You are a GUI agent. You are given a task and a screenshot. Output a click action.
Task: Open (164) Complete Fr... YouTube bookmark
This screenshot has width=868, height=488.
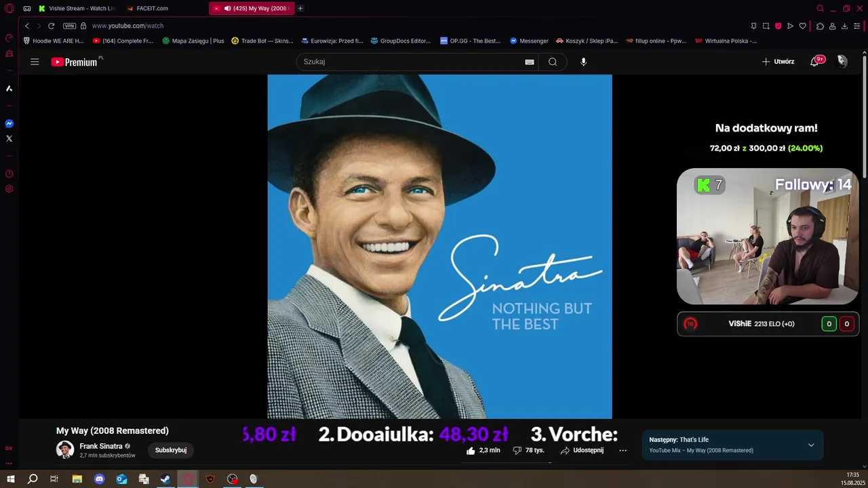(x=123, y=41)
